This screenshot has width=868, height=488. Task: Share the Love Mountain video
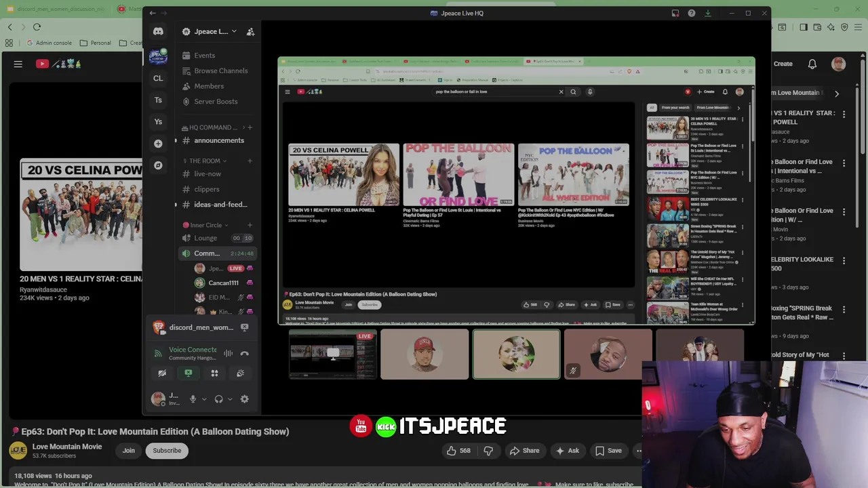point(524,451)
